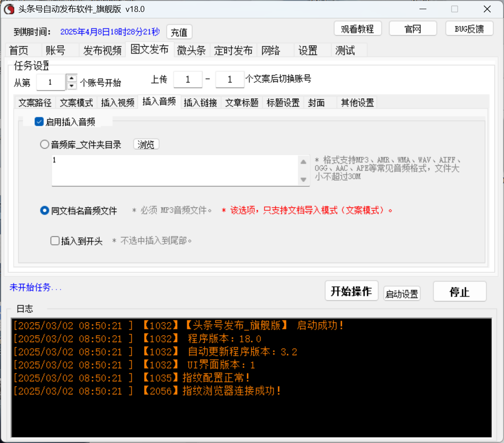Open the 启动设置 startup settings button
This screenshot has height=443, width=504.
tap(402, 294)
